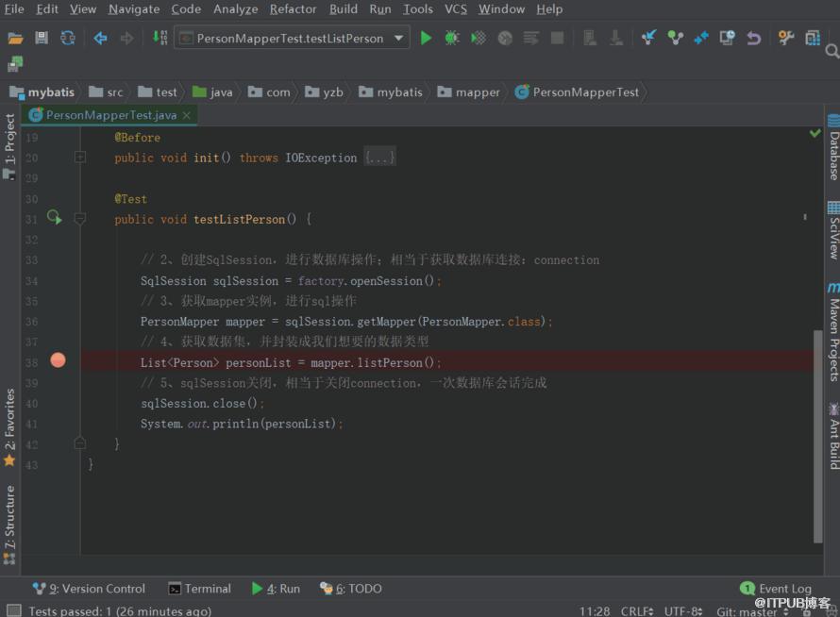
Task: Expand the folded init() method body
Action: 379,158
